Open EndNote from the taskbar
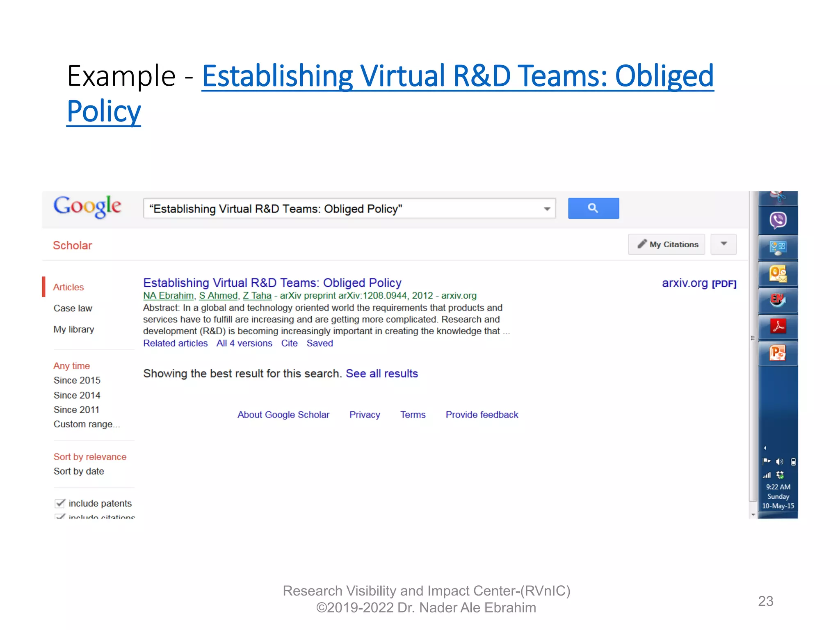Image resolution: width=840 pixels, height=630 pixels. tap(778, 300)
